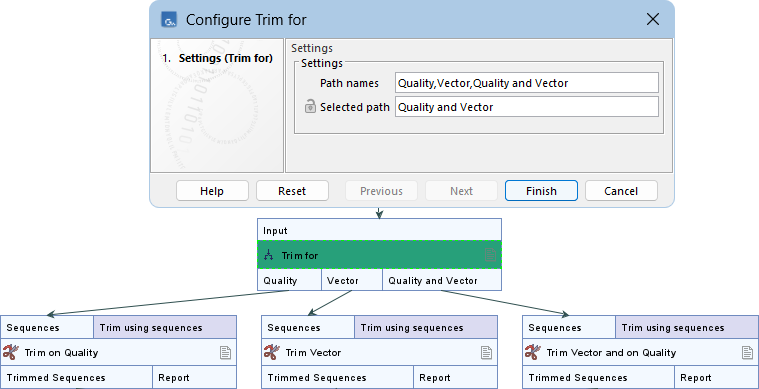Open notes icon on Trim on Quality element
The height and width of the screenshot is (389, 759).
(225, 352)
